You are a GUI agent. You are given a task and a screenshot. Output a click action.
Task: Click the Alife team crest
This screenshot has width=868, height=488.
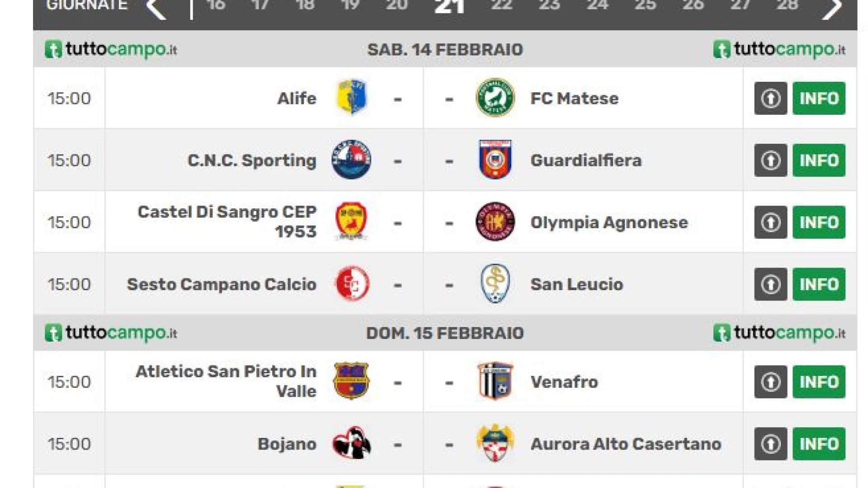coord(352,98)
